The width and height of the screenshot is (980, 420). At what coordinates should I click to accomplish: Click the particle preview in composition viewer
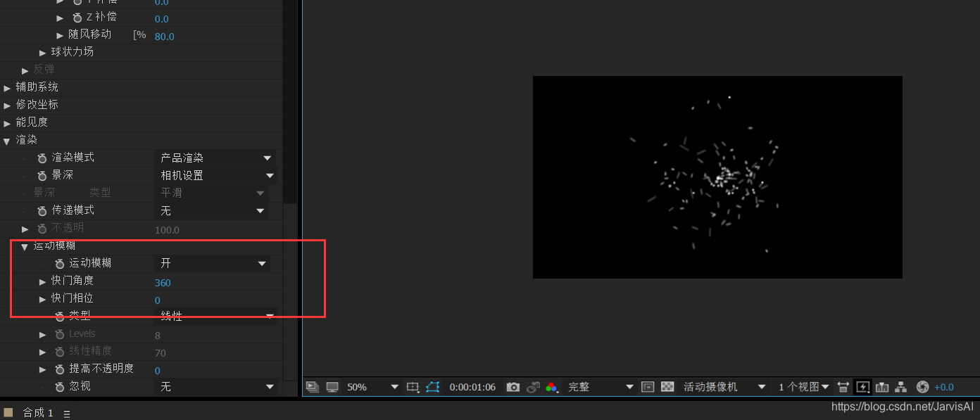coord(717,177)
